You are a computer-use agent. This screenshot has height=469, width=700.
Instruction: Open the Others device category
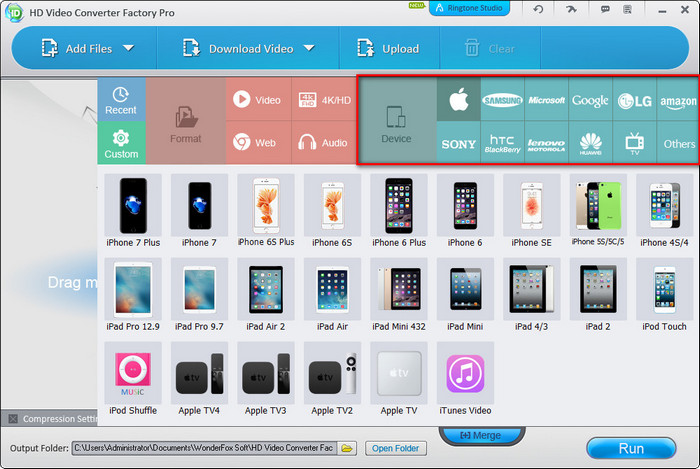pyautogui.click(x=678, y=142)
